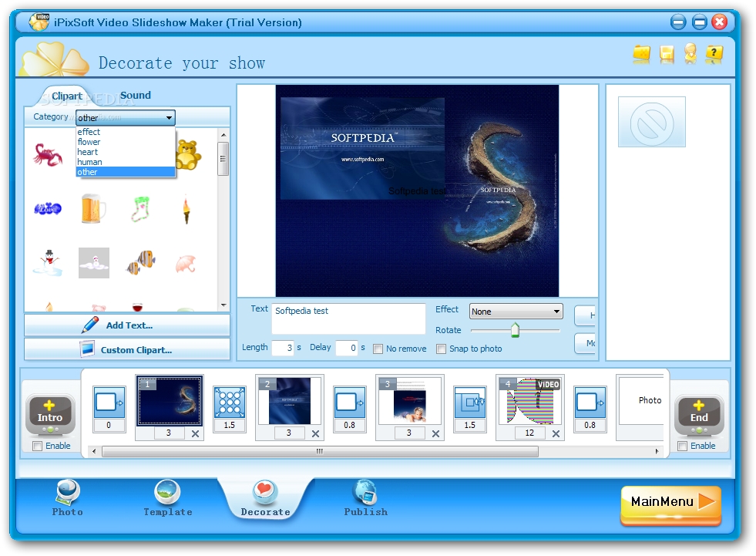Image resolution: width=756 pixels, height=556 pixels.
Task: Edit the Softpedia test text field
Action: [348, 318]
